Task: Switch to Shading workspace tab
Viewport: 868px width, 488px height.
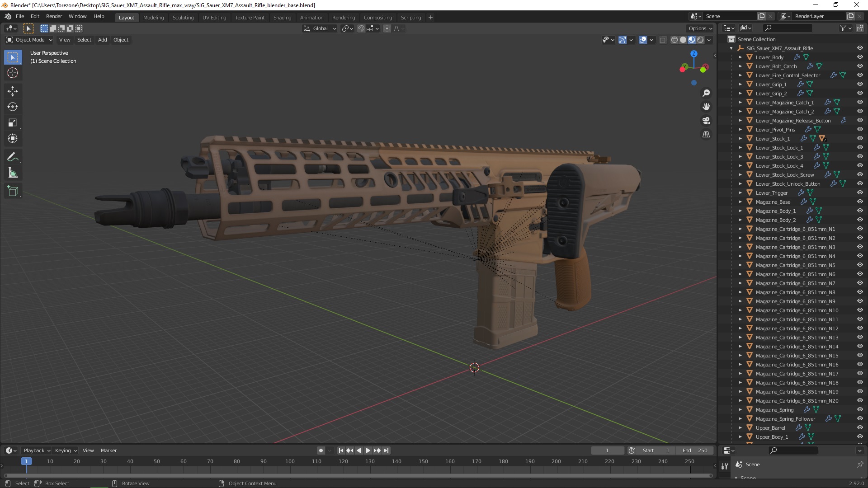Action: (x=282, y=18)
